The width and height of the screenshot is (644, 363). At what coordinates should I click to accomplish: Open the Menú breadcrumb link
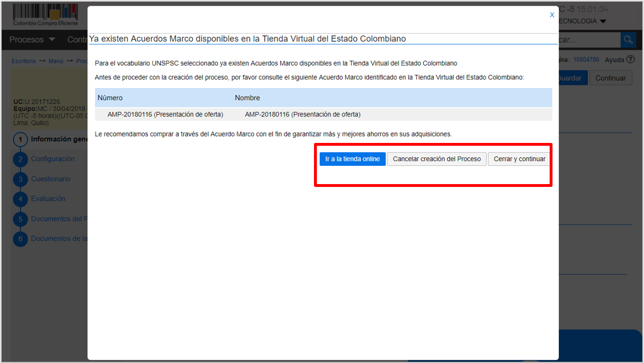click(x=56, y=61)
